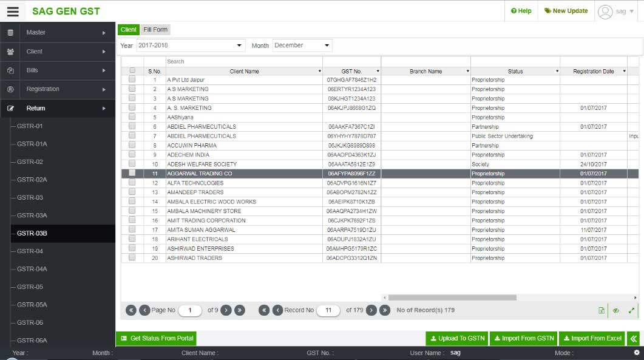Select the A Pvt Ltd Jaipur checkbox
Image resolution: width=644 pixels, height=360 pixels.
[132, 80]
